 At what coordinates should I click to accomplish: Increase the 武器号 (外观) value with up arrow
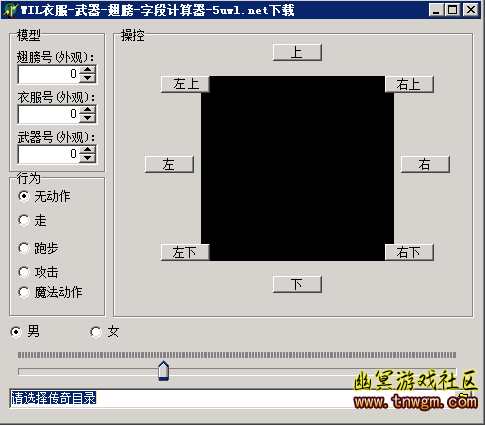click(88, 149)
